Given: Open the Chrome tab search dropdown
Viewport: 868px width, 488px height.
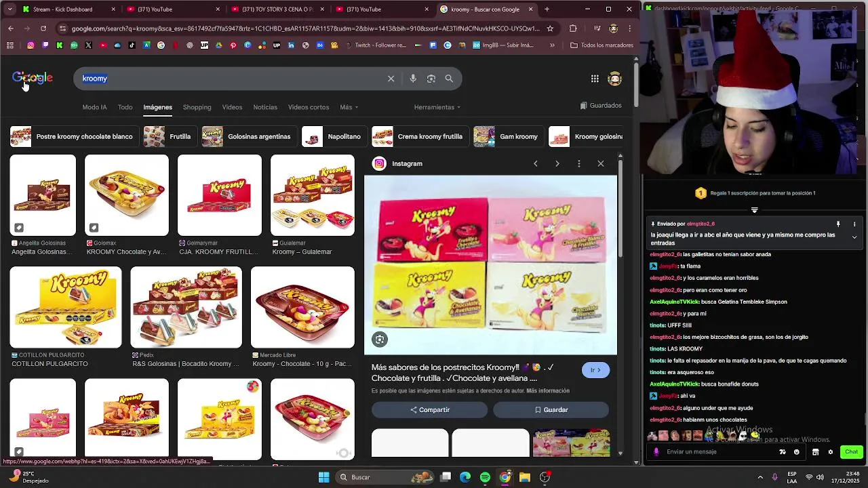Looking at the screenshot, I should 9,9.
